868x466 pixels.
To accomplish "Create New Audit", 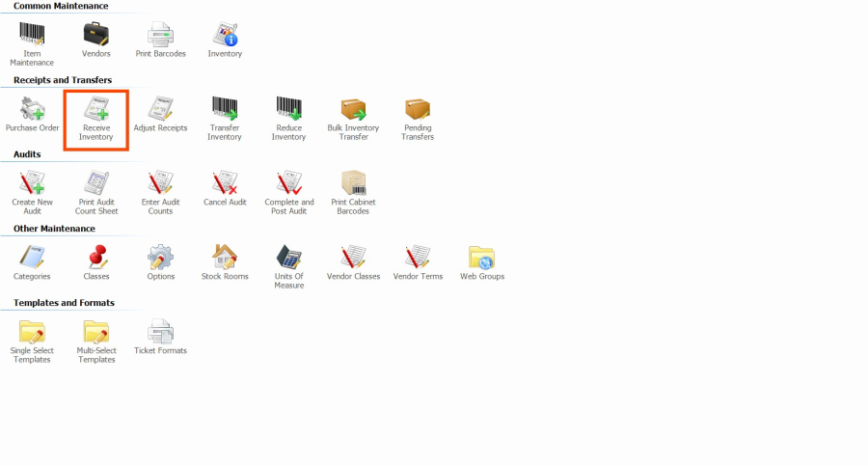I will coord(32,183).
